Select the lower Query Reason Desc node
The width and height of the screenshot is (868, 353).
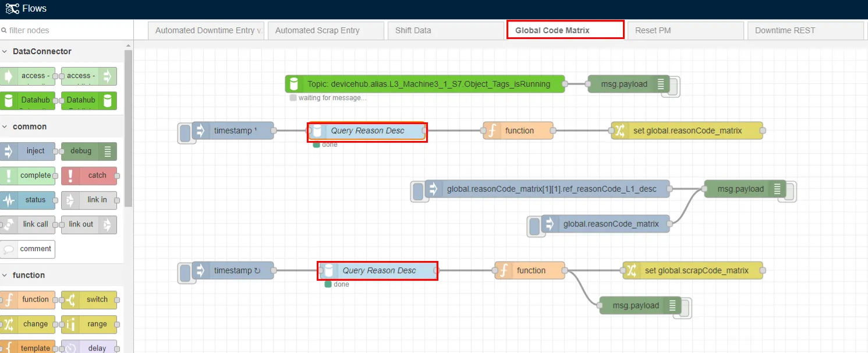point(378,270)
